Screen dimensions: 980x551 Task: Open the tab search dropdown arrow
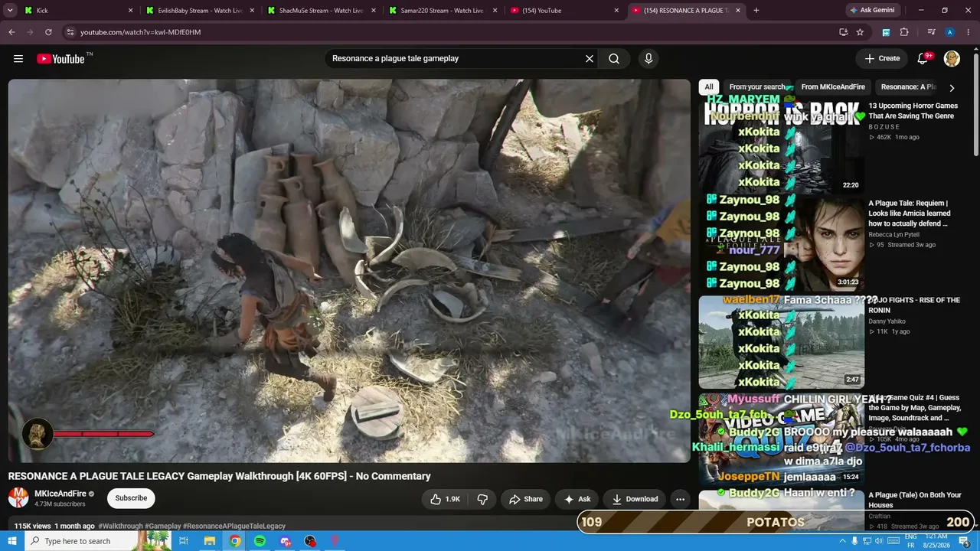10,11
